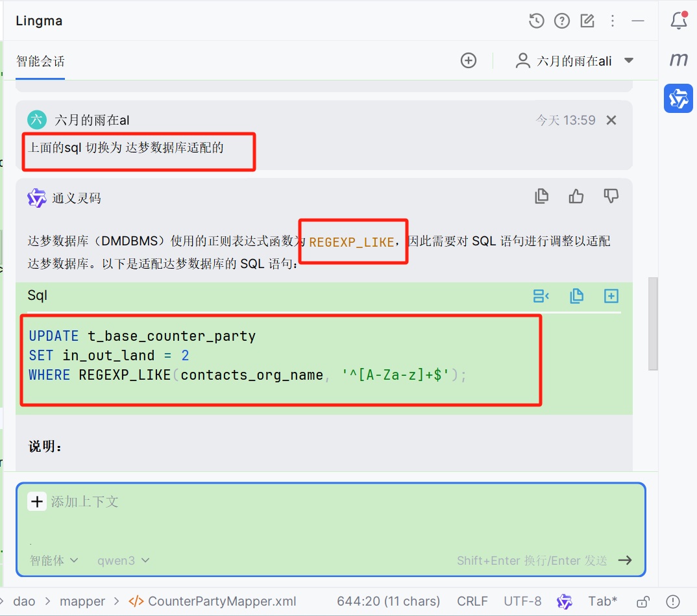697x616 pixels.
Task: Click the Lingma status bar icon
Action: 564,601
